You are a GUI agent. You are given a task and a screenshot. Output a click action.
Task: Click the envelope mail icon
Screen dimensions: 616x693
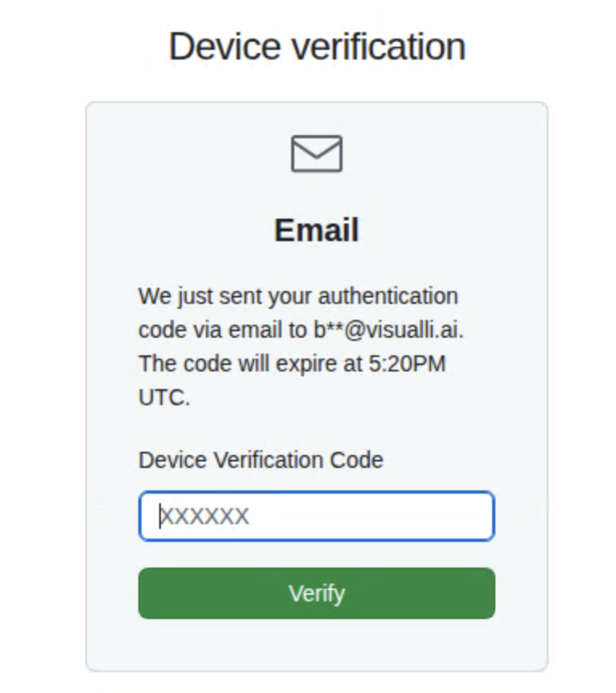[x=316, y=154]
